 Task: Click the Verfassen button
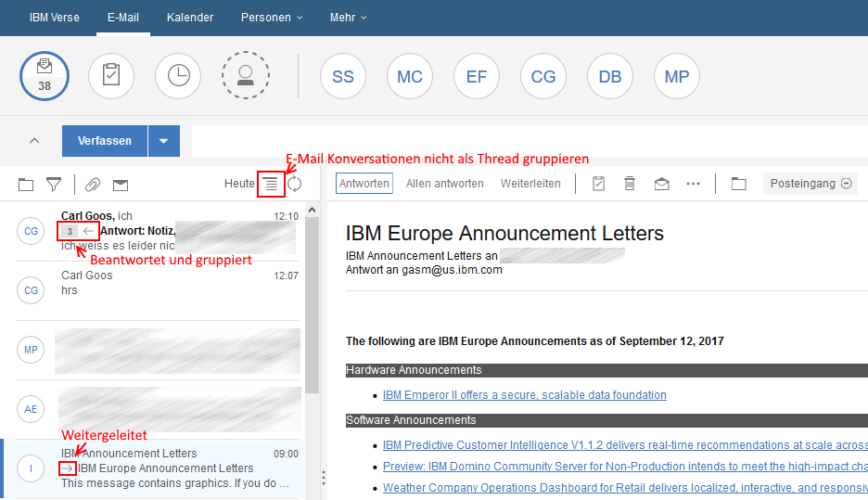point(105,141)
